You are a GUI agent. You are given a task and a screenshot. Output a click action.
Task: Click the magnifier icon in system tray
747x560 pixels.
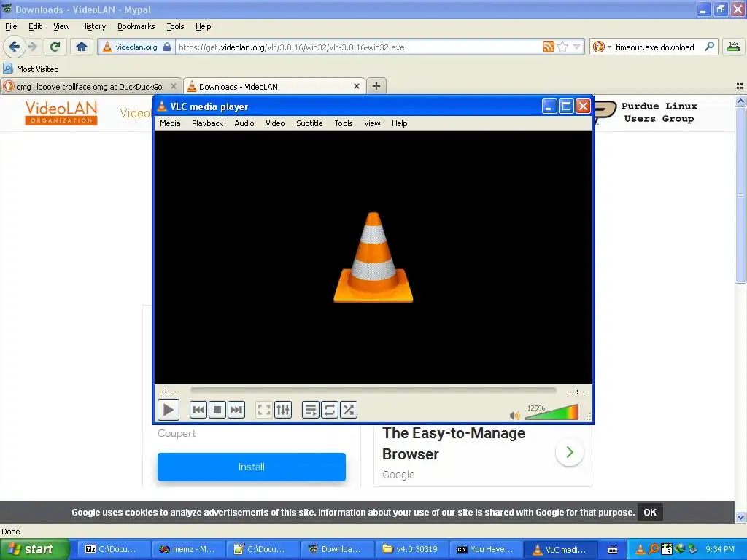654,550
